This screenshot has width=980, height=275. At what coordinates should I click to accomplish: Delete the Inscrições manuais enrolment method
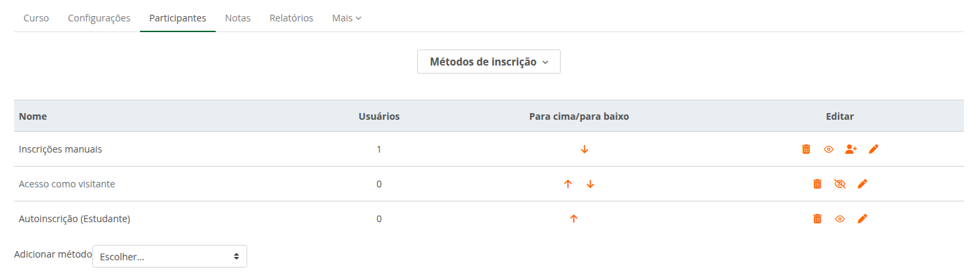pos(806,149)
